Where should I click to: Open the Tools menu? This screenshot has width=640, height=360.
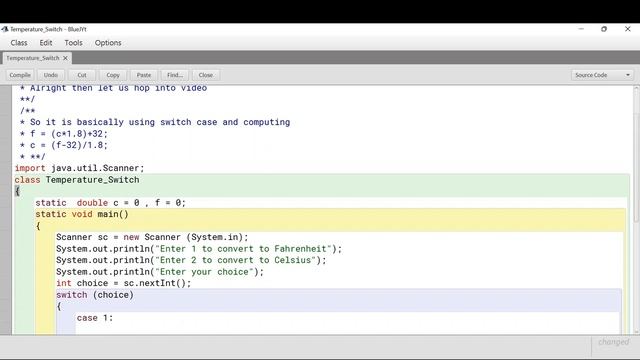pos(73,43)
